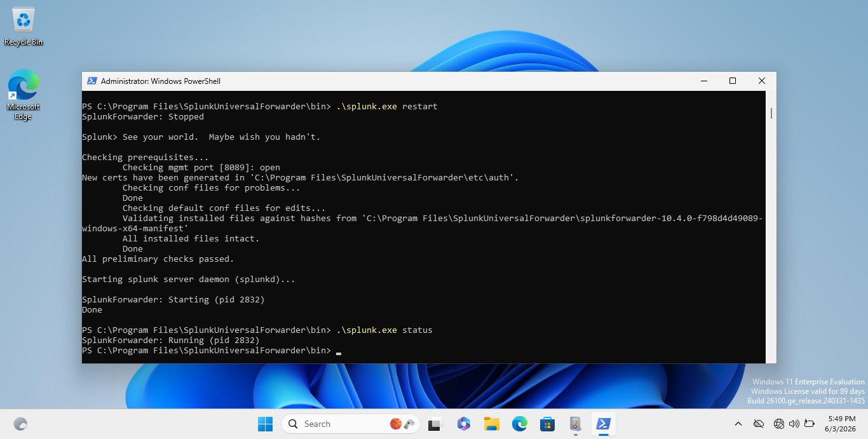Minimize the PowerShell window
868x439 pixels.
pos(703,81)
